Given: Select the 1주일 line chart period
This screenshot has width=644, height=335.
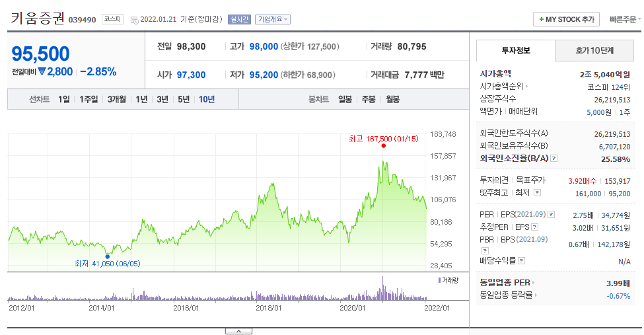Looking at the screenshot, I should pos(89,99).
